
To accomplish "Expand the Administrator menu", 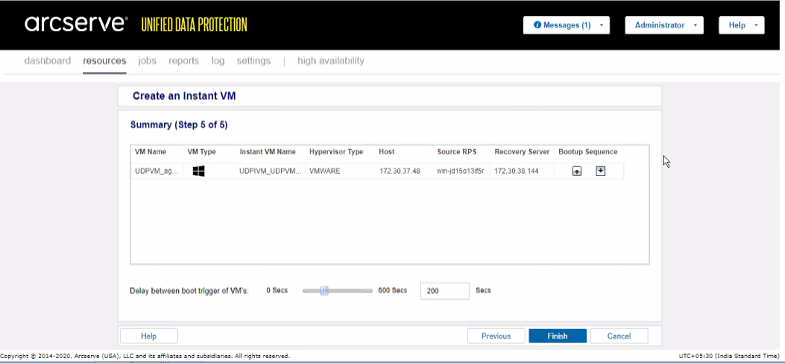I will (664, 25).
